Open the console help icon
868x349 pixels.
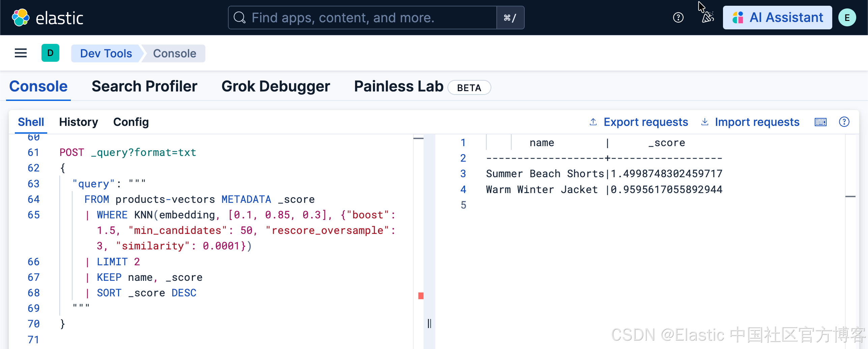click(844, 122)
